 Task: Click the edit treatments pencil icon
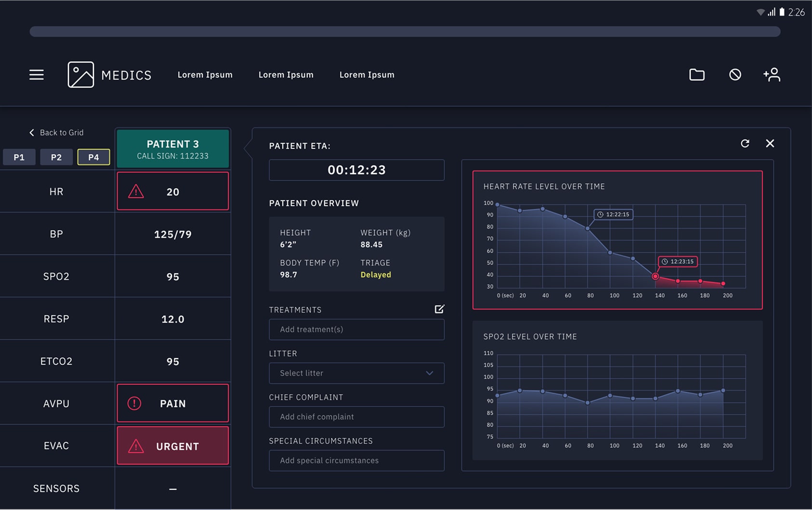click(439, 309)
